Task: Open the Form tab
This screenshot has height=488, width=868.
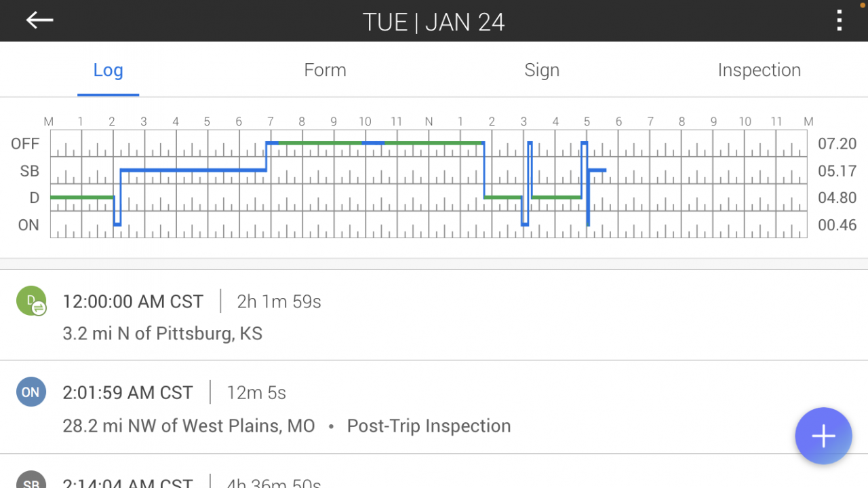Action: [x=325, y=70]
